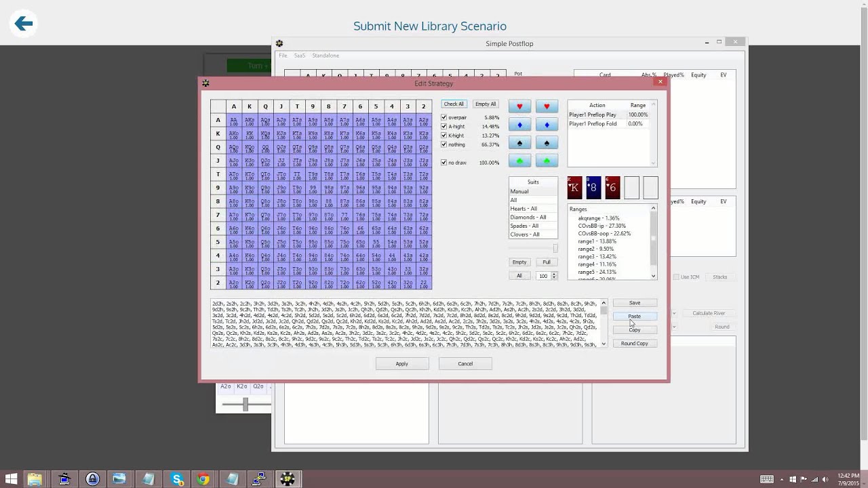The width and height of the screenshot is (868, 488).
Task: Click the left-column heart suit button
Action: [520, 106]
